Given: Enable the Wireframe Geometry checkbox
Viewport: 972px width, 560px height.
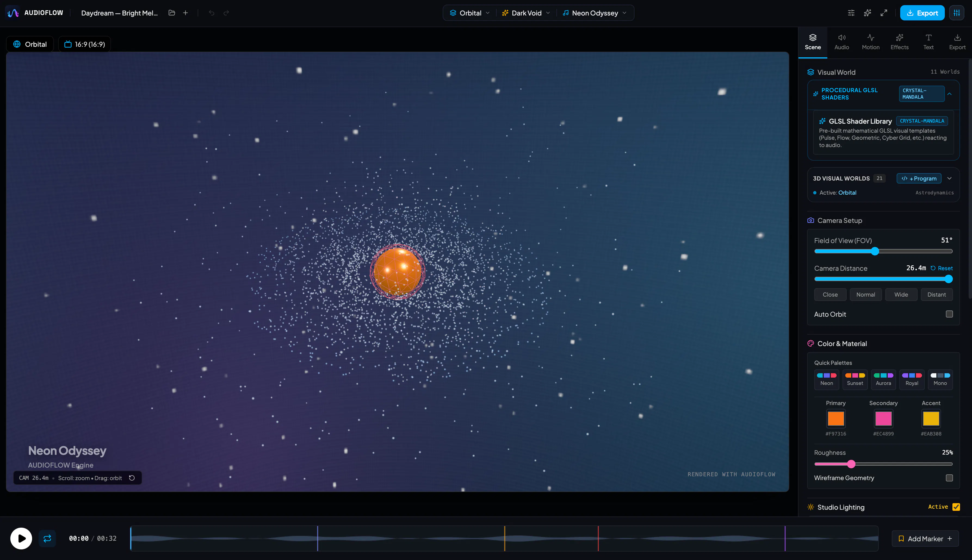Looking at the screenshot, I should (949, 478).
